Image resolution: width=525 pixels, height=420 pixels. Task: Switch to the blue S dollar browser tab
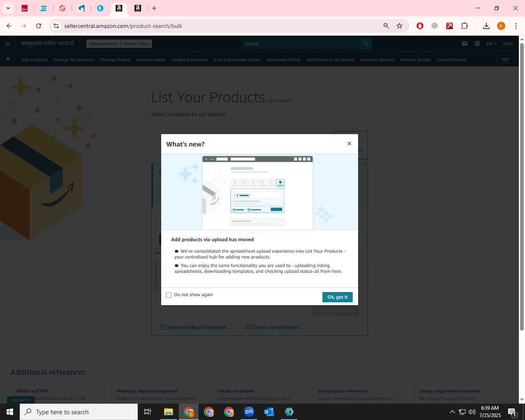click(x=100, y=8)
